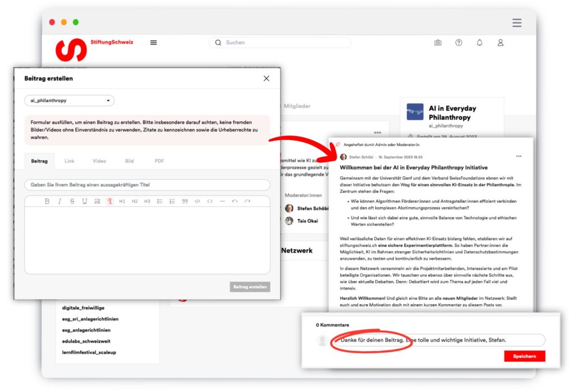Open the ai_philanthropy network dropdown
The image size is (574, 392).
70,101
